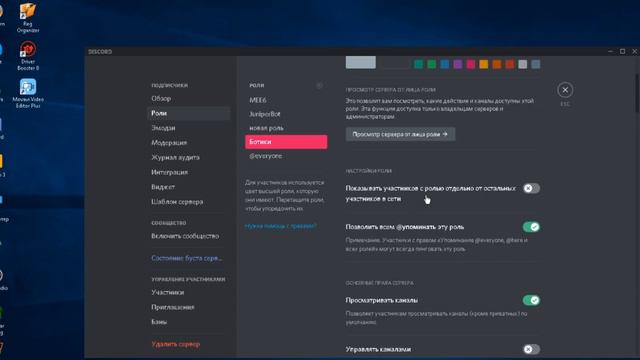Screen dimensions: 640x360
Task: Enable the Управлять каналами permission
Action: pyautogui.click(x=531, y=349)
